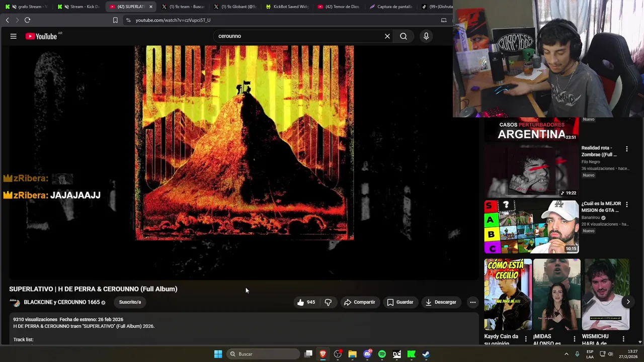Open Realidad rota - Zombrae video thumbnail
This screenshot has height=362, width=644.
[x=531, y=171]
